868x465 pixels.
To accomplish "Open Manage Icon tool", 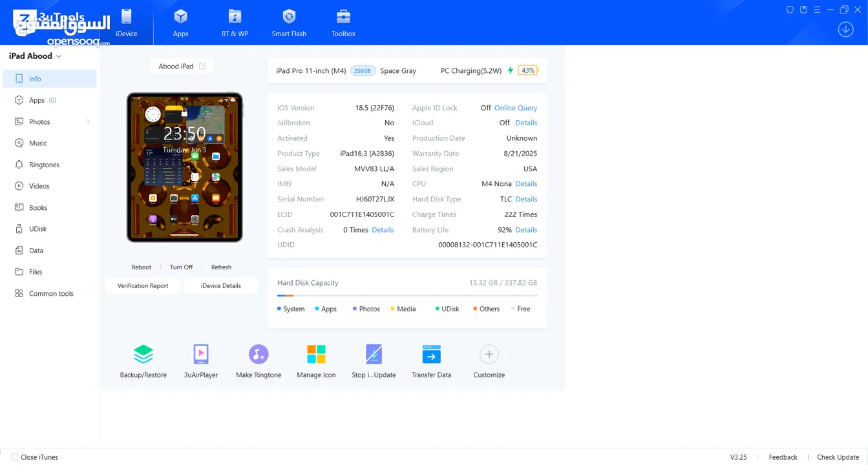I will (x=316, y=362).
